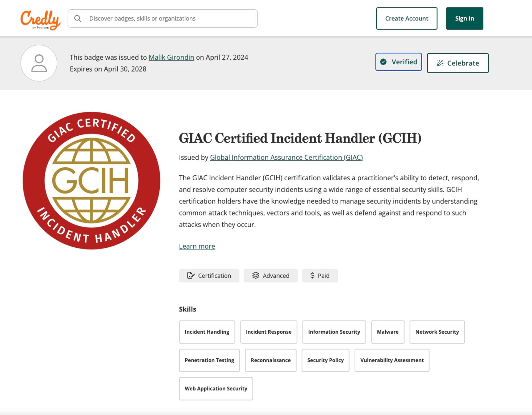Click the Certification document icon

[x=191, y=275]
